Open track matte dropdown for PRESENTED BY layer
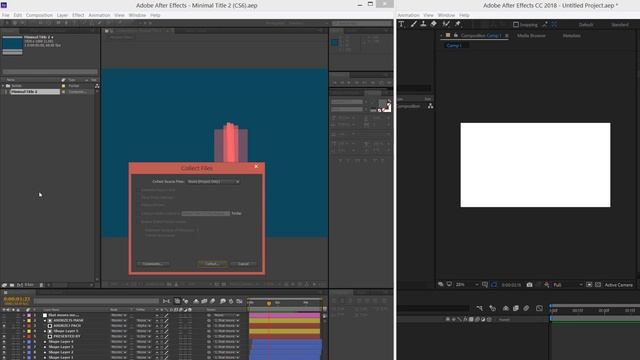Viewport: 640px width, 360px height. tap(143, 336)
